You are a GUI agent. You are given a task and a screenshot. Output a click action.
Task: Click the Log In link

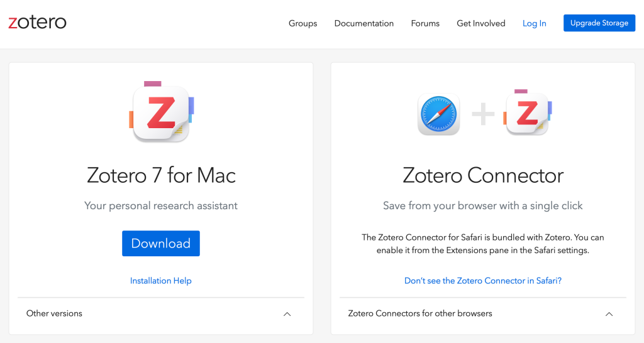pos(534,23)
